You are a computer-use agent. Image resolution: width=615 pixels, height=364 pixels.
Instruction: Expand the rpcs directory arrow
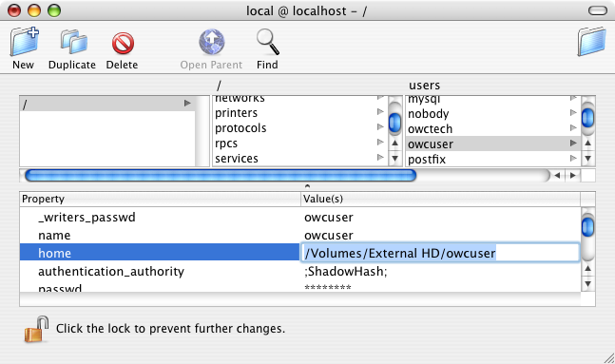click(380, 142)
